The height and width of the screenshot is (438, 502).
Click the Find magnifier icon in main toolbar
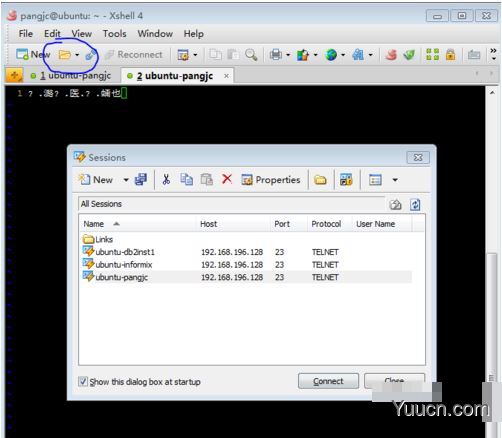(x=251, y=55)
